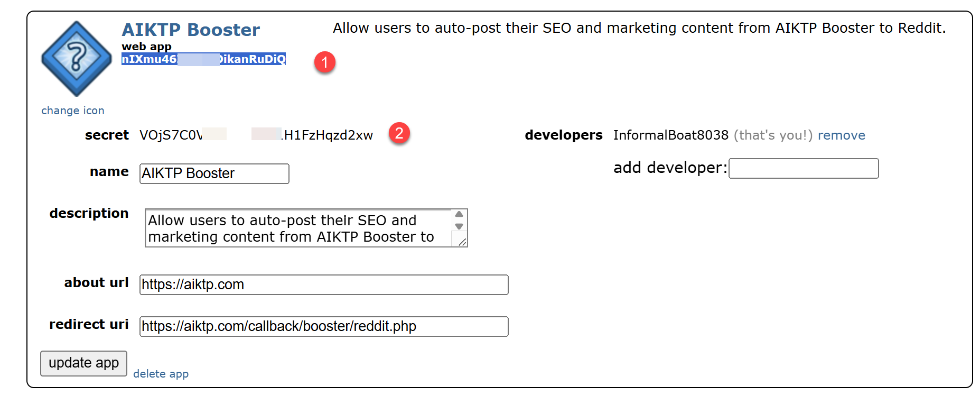Click the delete app link
This screenshot has width=980, height=404.
tap(161, 374)
